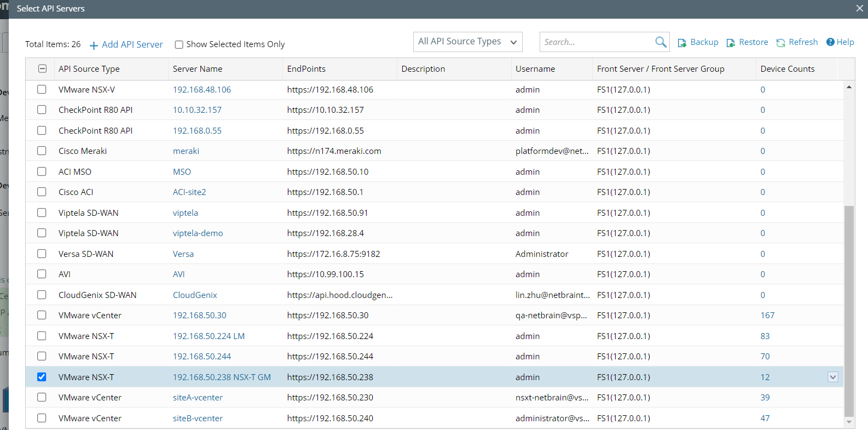The width and height of the screenshot is (868, 430).
Task: Click the scrollbar down arrow
Action: (x=849, y=422)
